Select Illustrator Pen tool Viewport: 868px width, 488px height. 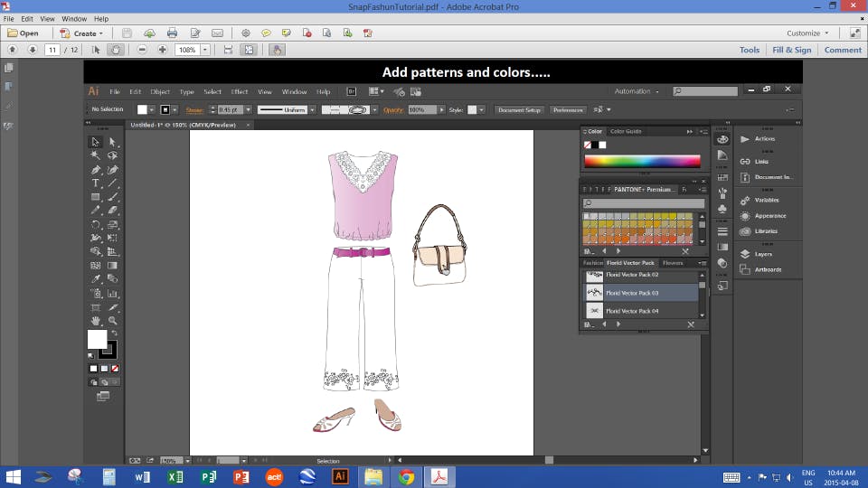tap(95, 170)
